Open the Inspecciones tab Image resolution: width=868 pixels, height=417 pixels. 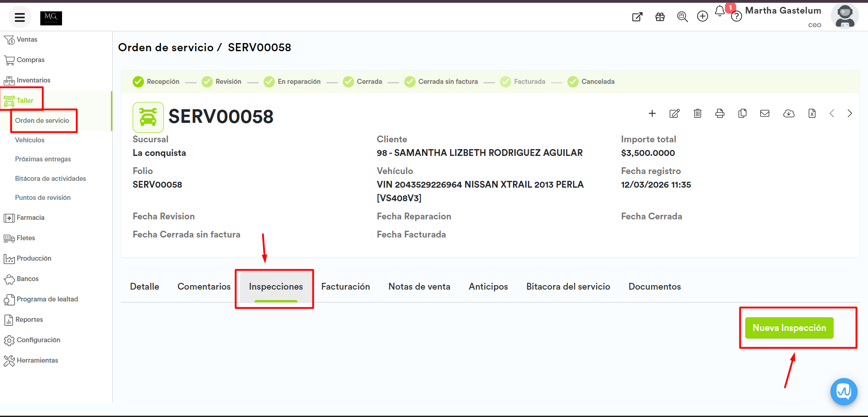pyautogui.click(x=276, y=286)
